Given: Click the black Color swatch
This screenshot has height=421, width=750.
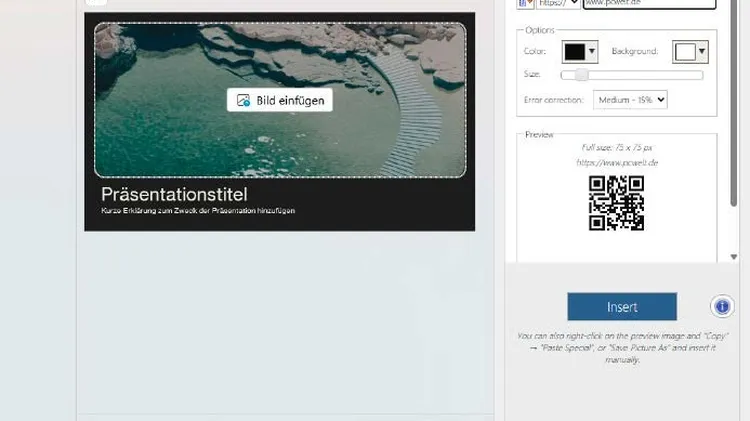Looking at the screenshot, I should point(574,52).
